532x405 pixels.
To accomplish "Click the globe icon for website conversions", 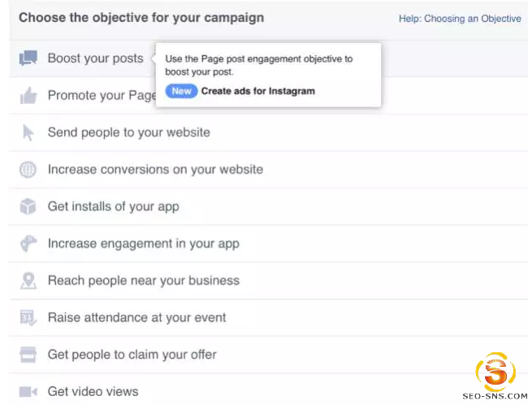I will [x=28, y=169].
